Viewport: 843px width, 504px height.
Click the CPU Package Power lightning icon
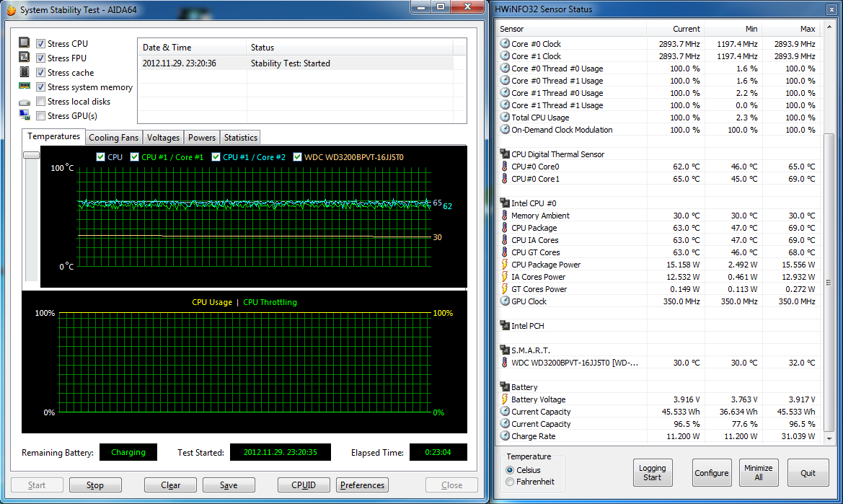[x=504, y=265]
